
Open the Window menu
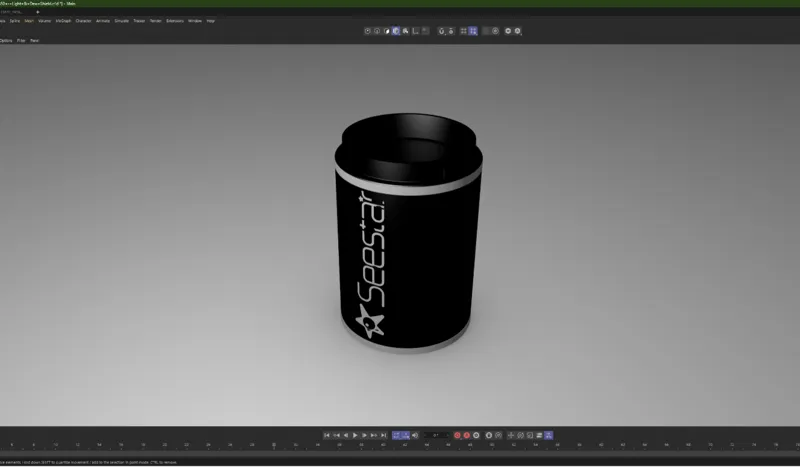[194, 21]
